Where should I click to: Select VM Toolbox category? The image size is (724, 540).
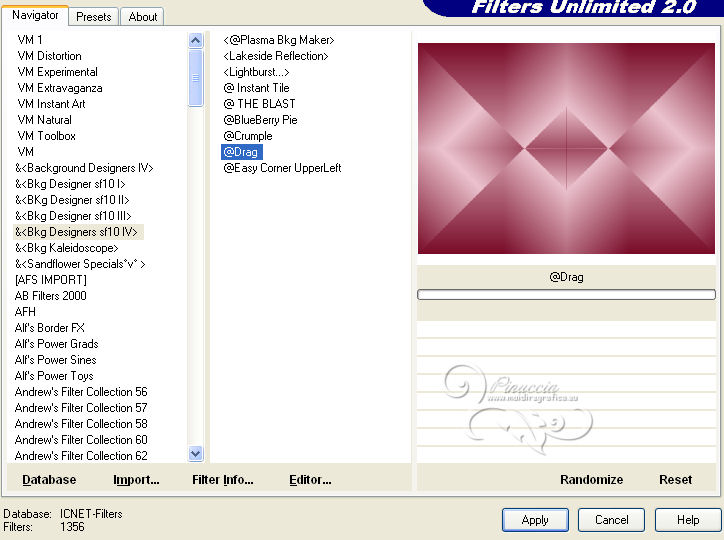click(x=47, y=136)
